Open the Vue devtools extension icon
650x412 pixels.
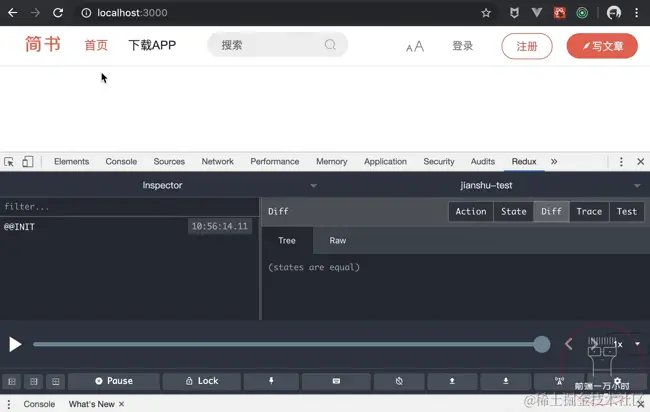(537, 13)
